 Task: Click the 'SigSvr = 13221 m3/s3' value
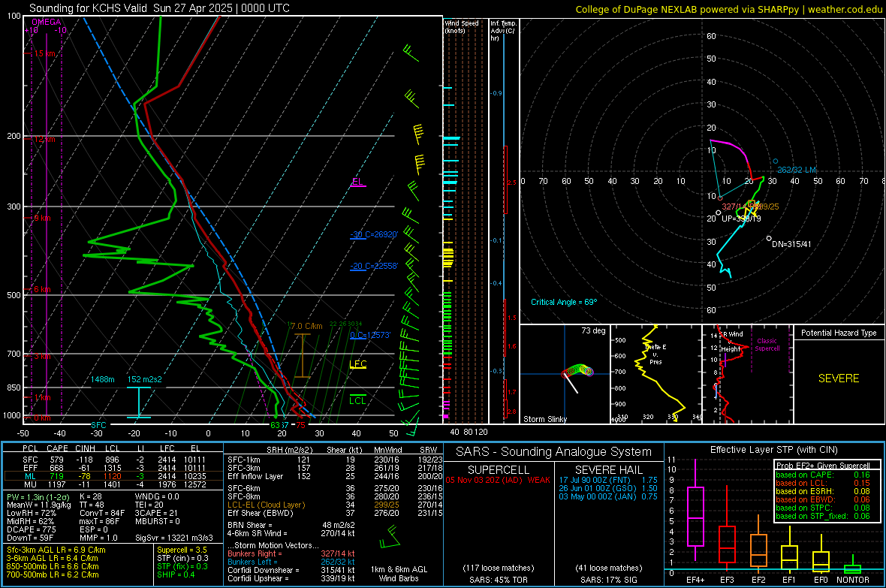tap(174, 538)
